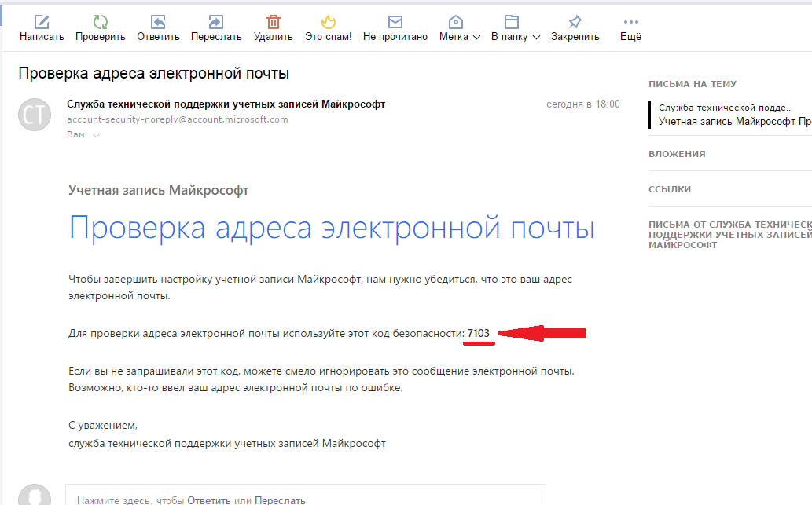The image size is (812, 505).
Task: Open the Метка label dropdown
Action: [459, 36]
